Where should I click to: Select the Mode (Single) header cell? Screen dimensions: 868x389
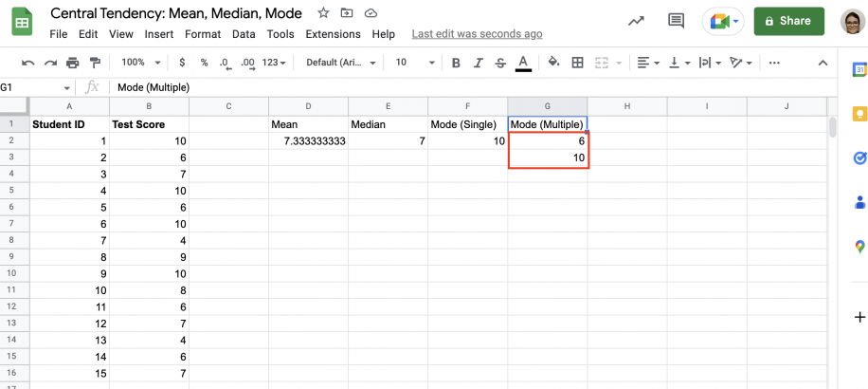coord(468,124)
